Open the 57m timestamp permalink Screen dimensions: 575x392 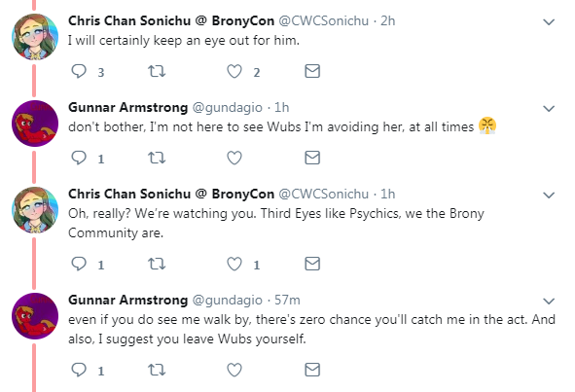[x=287, y=300]
